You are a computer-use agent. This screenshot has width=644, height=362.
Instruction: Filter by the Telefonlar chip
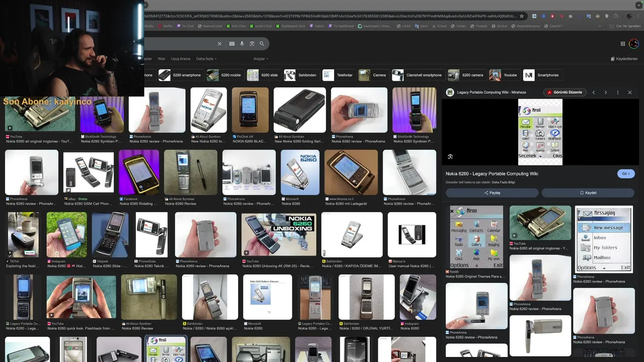click(x=339, y=75)
